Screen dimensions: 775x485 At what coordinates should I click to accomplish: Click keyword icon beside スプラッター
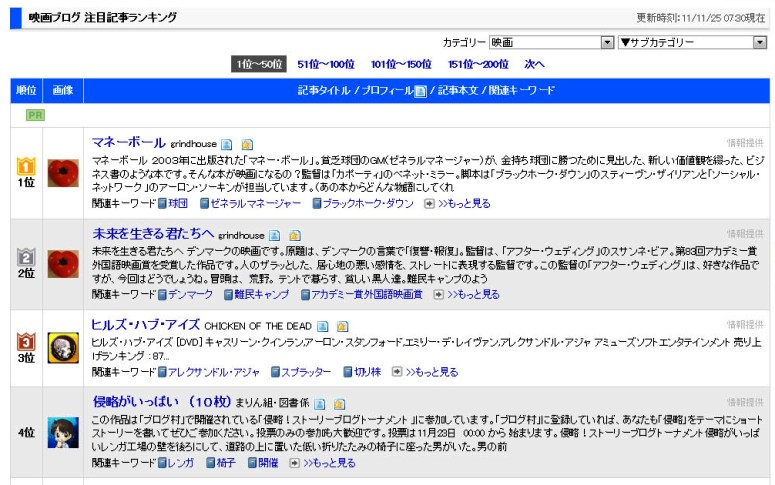coord(275,372)
